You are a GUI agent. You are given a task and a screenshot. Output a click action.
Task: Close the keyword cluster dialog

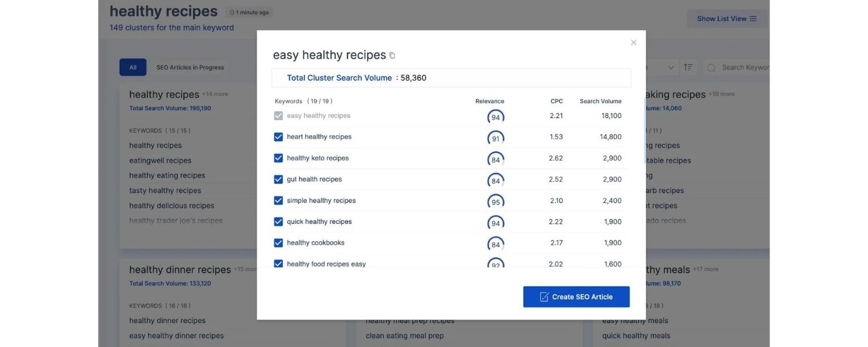[x=634, y=43]
